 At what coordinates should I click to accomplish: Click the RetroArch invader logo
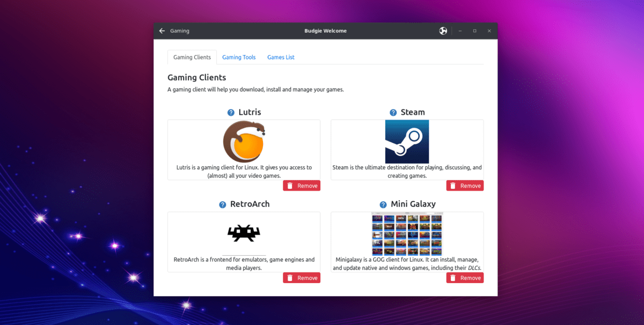[x=244, y=233]
